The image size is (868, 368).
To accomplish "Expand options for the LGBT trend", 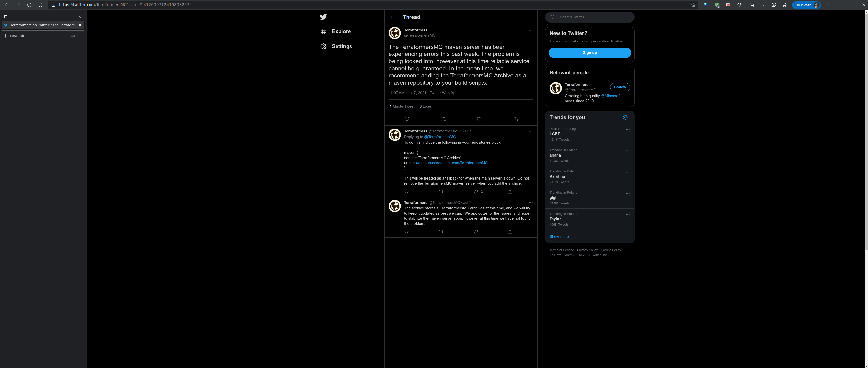I will click(627, 129).
